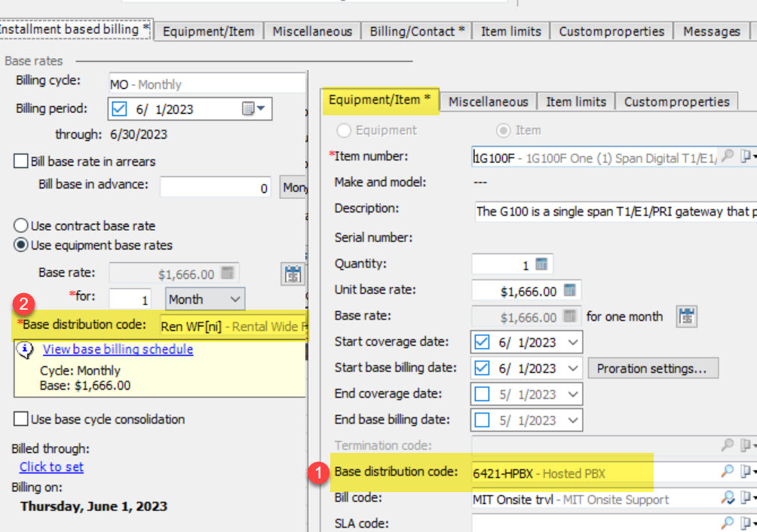The width and height of the screenshot is (757, 532).
Task: Open Termination code lookup icon
Action: [727, 445]
